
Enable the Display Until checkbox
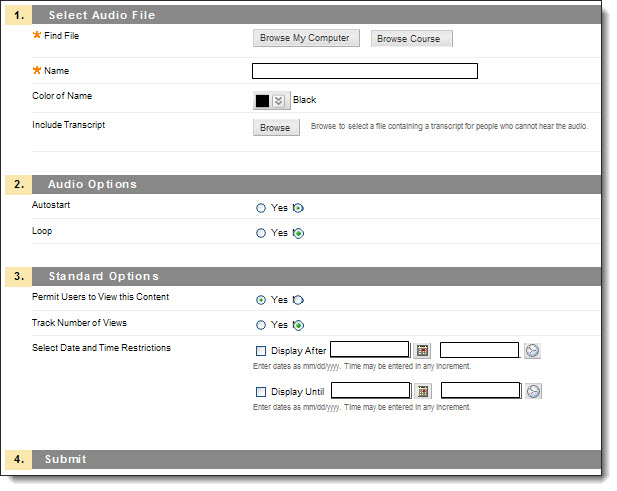tap(261, 392)
